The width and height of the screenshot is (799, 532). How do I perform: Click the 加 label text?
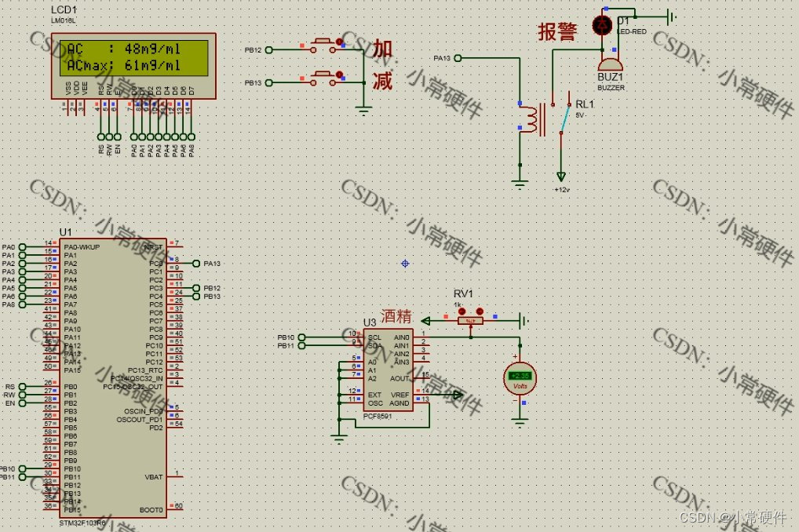[x=382, y=49]
